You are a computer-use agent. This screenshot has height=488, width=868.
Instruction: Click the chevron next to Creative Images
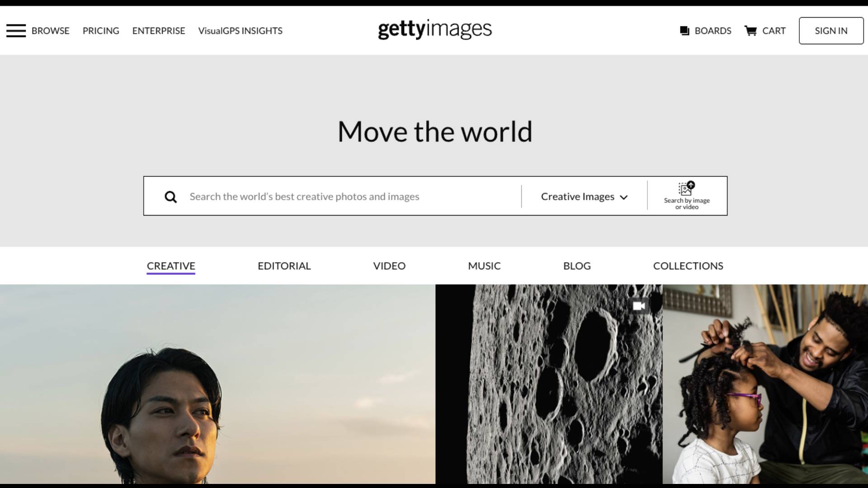point(623,197)
